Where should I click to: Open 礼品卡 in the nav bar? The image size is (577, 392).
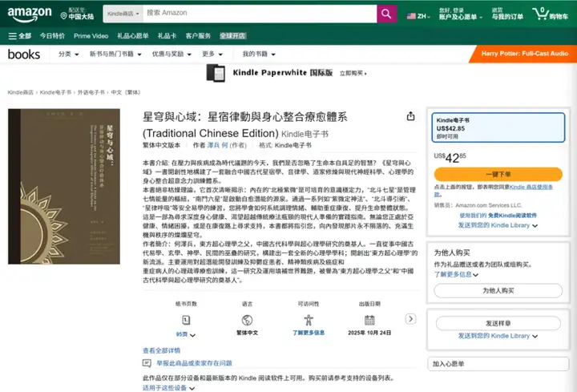[167, 36]
